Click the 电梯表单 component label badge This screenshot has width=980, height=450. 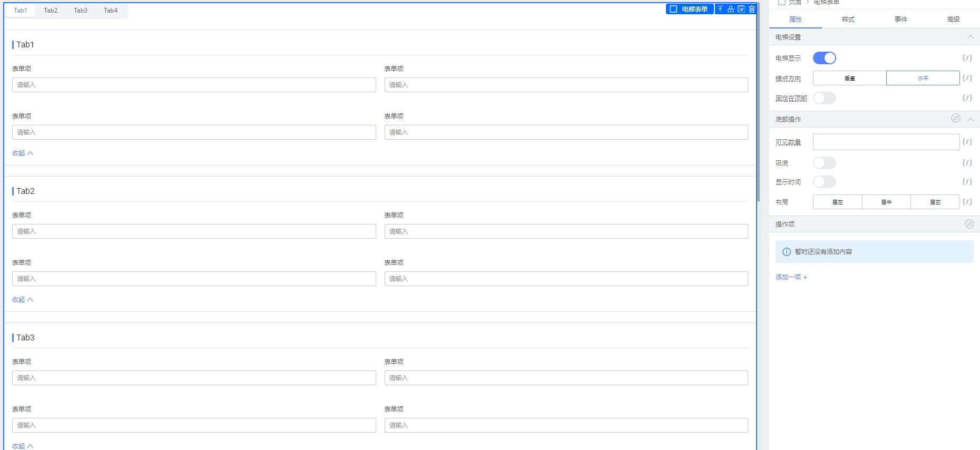pyautogui.click(x=690, y=9)
